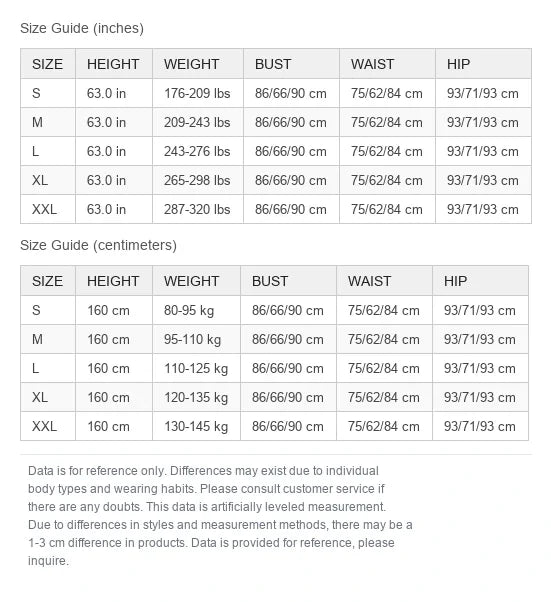551x602 pixels.
Task: Click the 130-145 kg weight cell
Action: (x=196, y=427)
